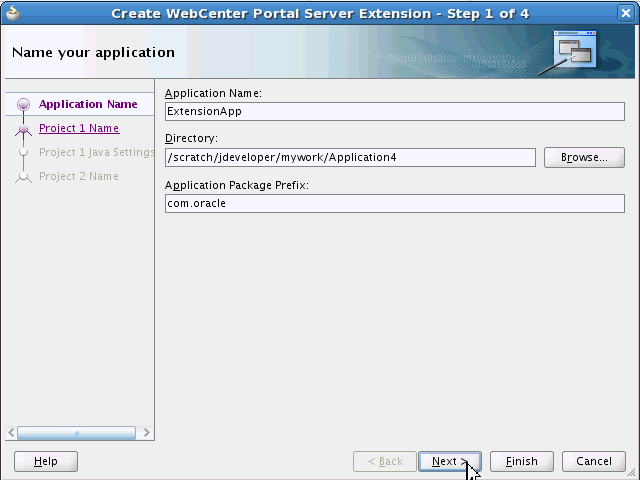Click the Project 1 Java Settings step bullet
640x480 pixels.
click(x=23, y=152)
